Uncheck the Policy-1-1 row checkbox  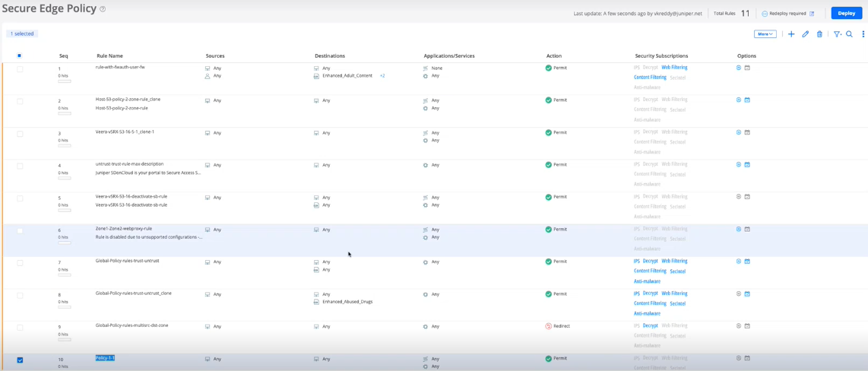click(20, 360)
